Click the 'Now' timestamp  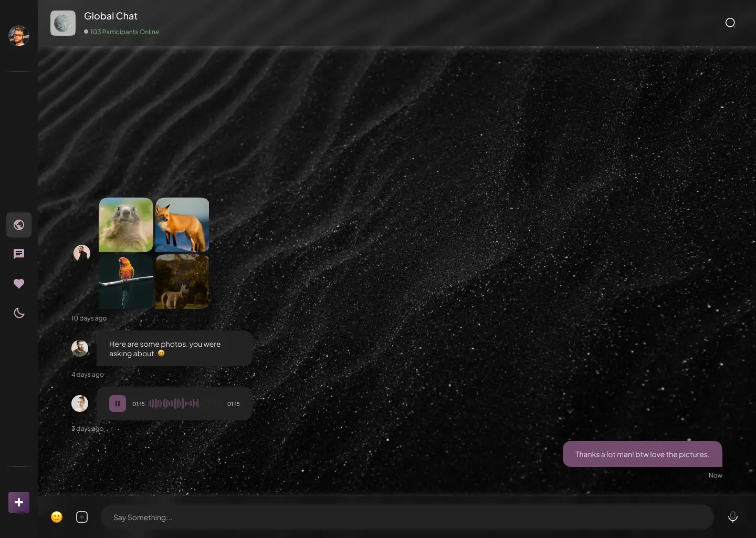[x=716, y=475]
